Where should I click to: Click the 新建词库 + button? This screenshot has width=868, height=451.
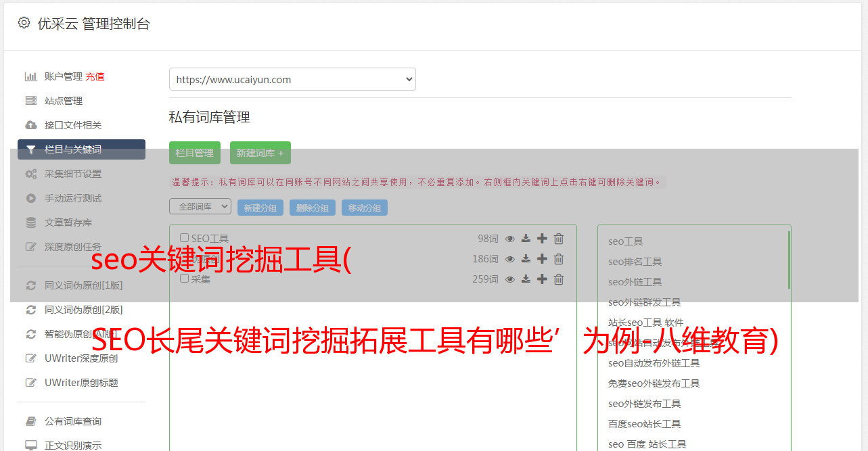260,153
